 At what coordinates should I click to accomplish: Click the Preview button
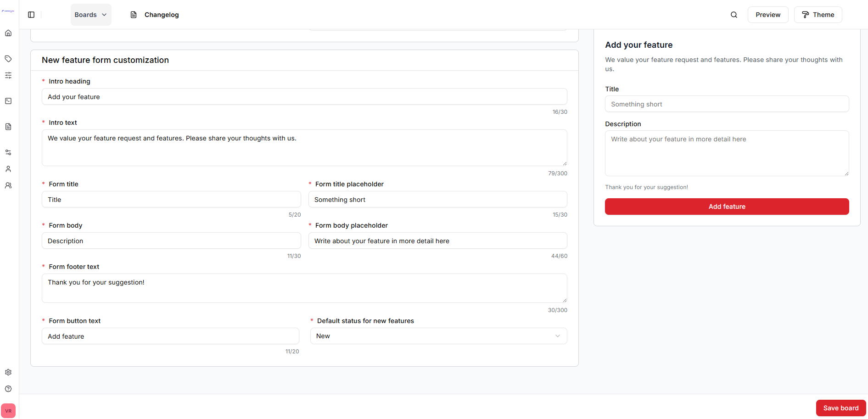[x=767, y=14]
